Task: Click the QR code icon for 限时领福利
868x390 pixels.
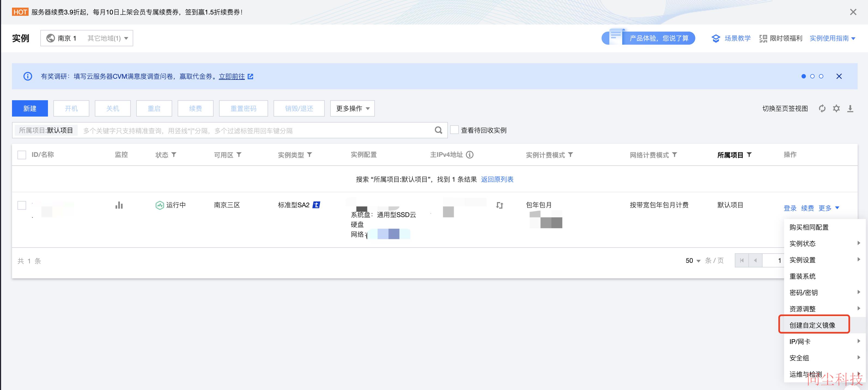Action: click(763, 38)
